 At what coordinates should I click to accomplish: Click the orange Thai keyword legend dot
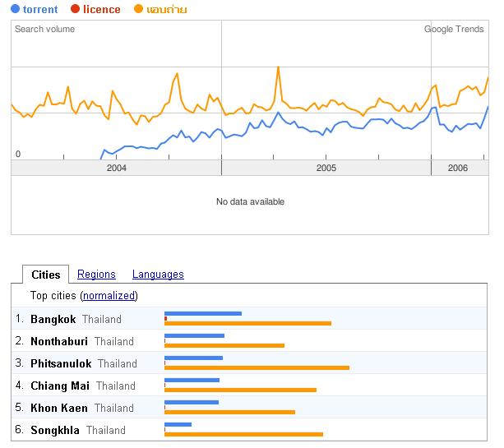139,10
